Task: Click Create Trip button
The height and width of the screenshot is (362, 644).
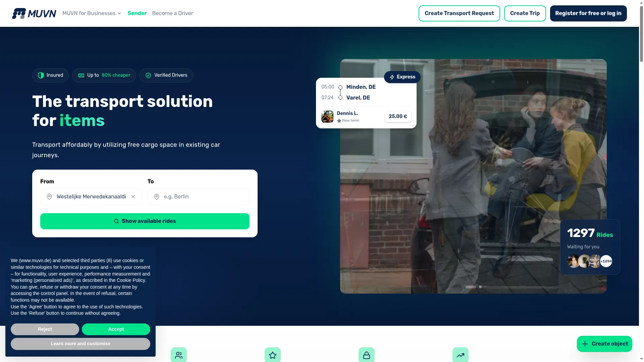Action: [x=525, y=13]
